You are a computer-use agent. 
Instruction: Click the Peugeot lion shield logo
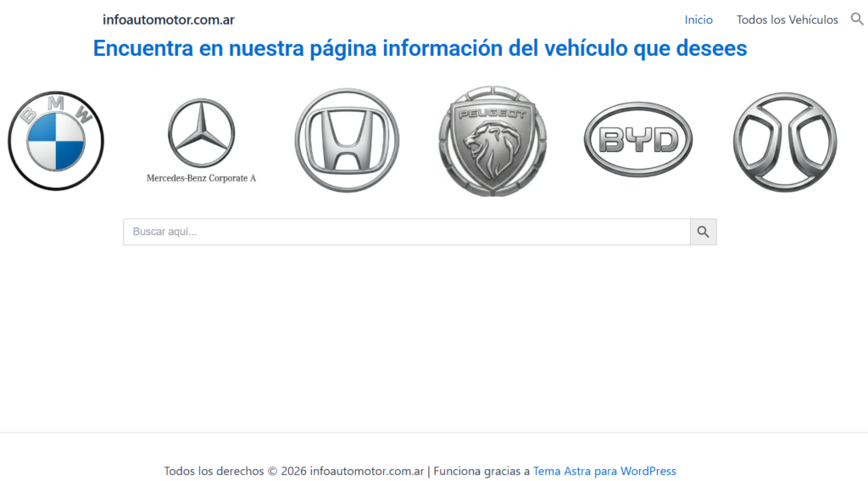click(x=492, y=141)
